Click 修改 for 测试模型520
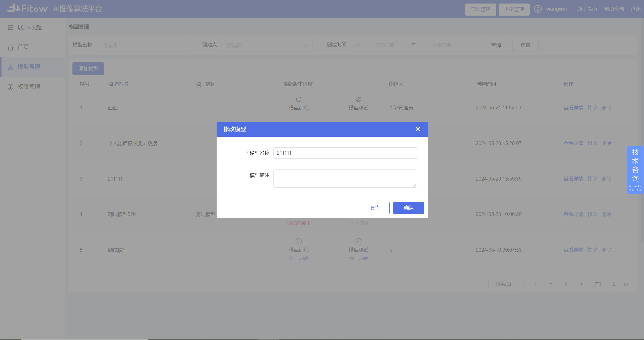The height and width of the screenshot is (340, 644). 592,214
